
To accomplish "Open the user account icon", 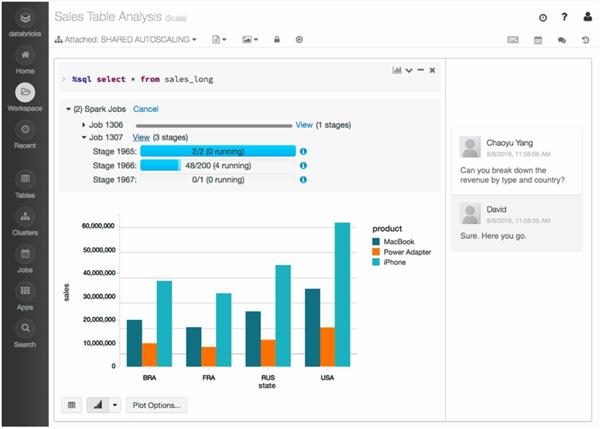I will [588, 17].
